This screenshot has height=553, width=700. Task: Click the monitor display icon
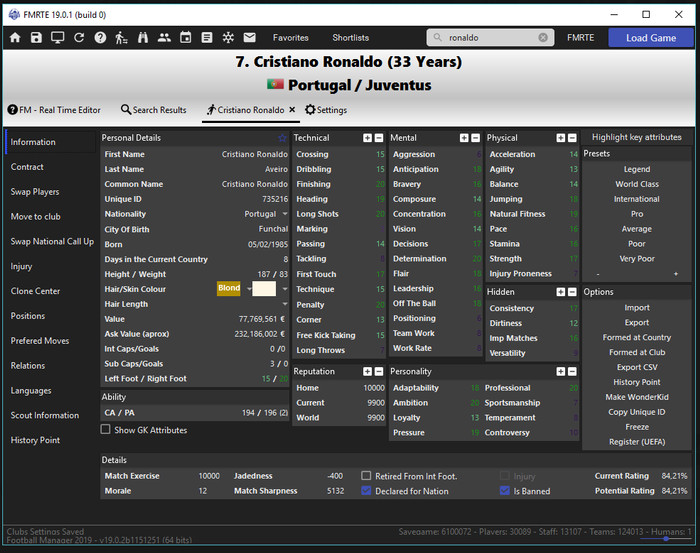click(58, 37)
